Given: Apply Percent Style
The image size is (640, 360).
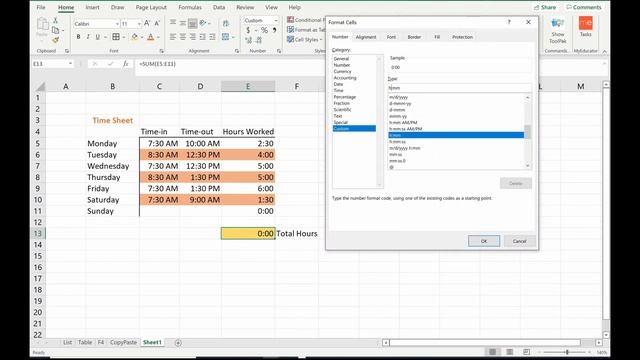Looking at the screenshot, I should coord(264,30).
